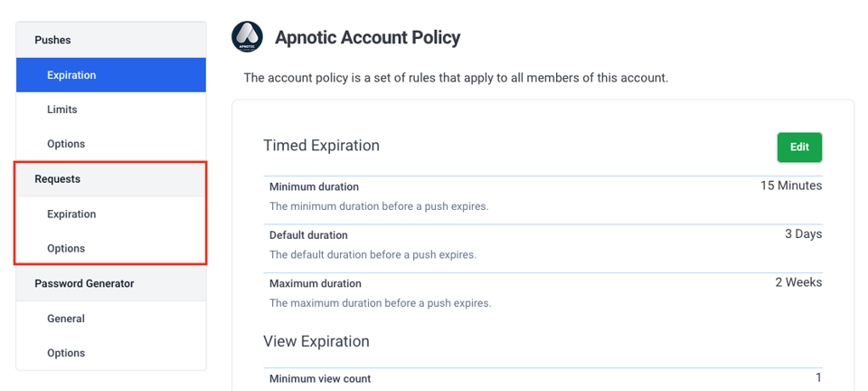Click the Apnotic logo icon
The height and width of the screenshot is (391, 868).
247,37
